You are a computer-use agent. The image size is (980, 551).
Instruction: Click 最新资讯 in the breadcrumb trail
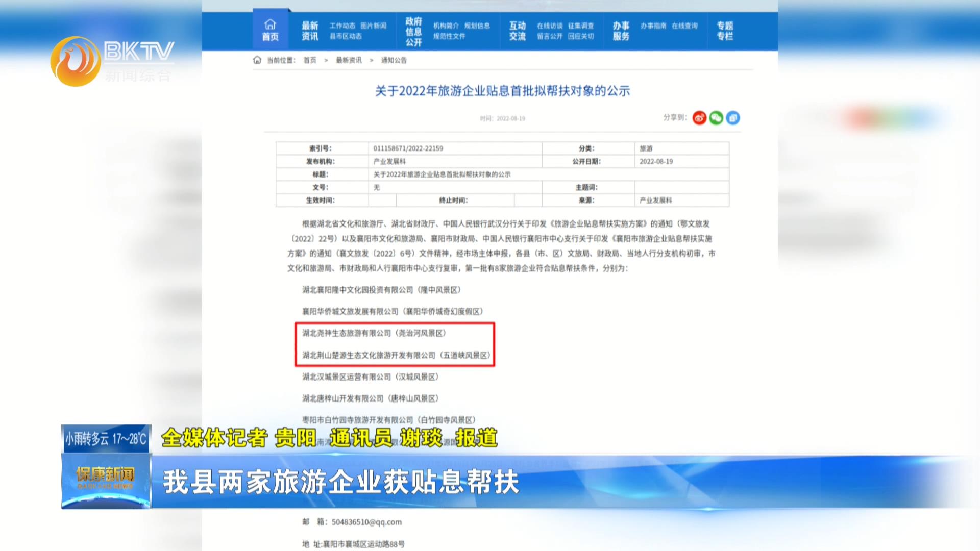pos(349,60)
